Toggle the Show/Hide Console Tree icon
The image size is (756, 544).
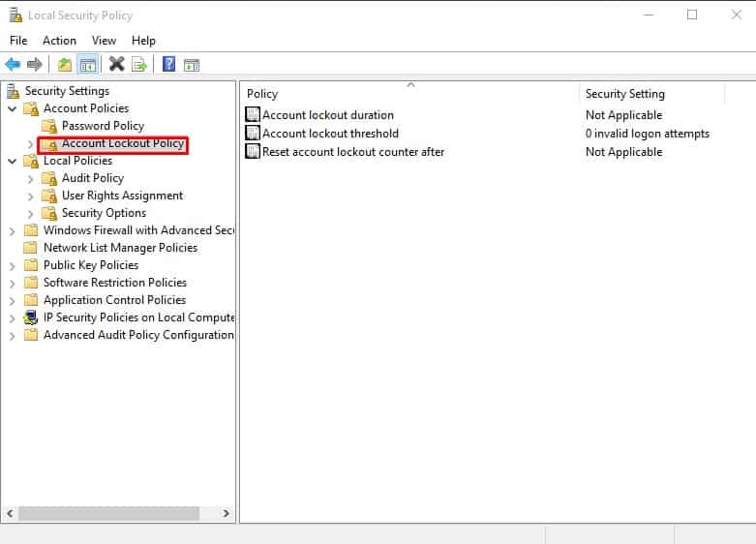(x=88, y=64)
